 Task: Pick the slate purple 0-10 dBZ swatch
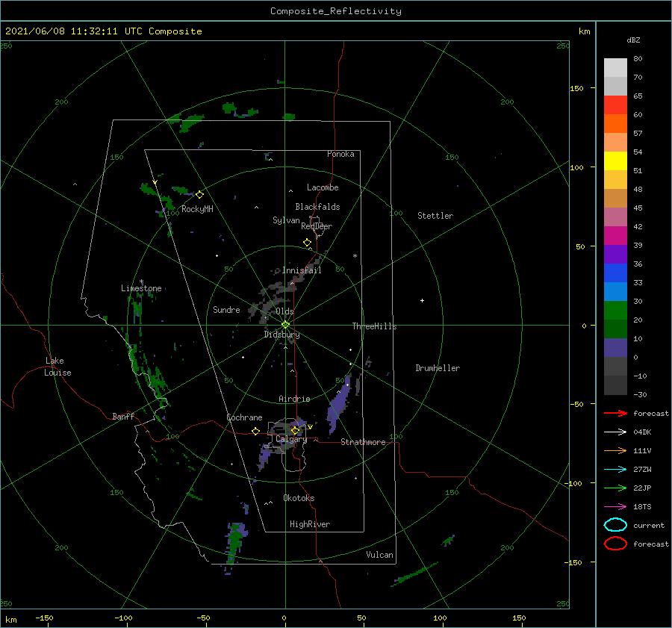coord(615,347)
